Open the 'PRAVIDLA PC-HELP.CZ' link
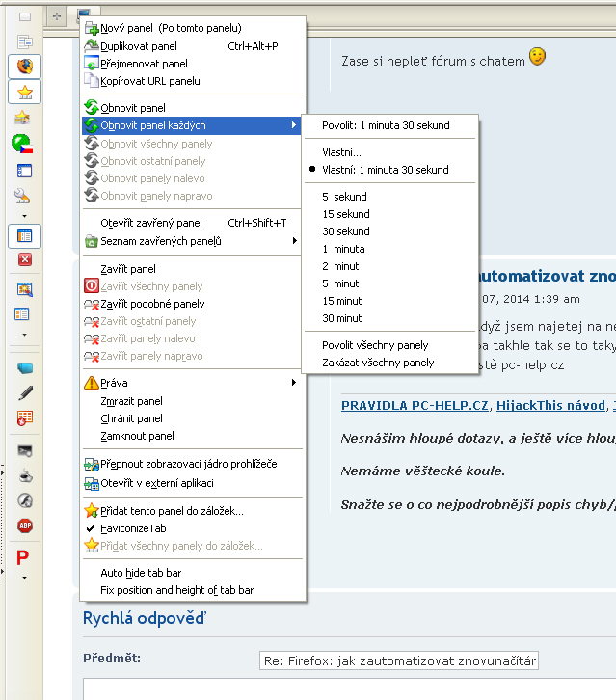The height and width of the screenshot is (700, 616). click(415, 406)
